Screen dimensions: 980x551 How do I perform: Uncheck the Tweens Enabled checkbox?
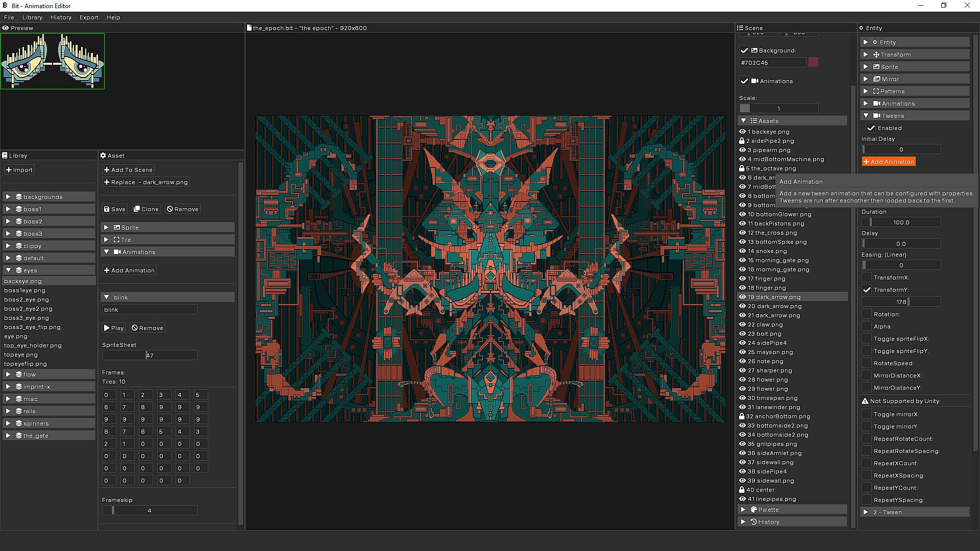pos(871,128)
